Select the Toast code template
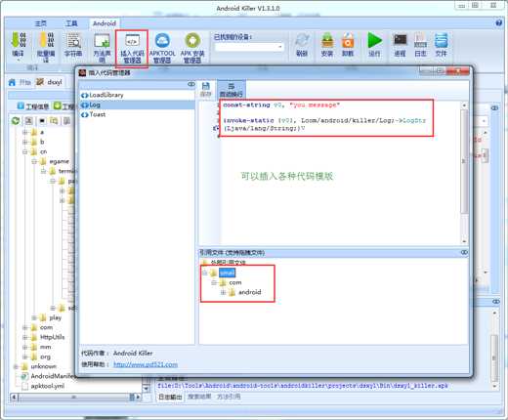This screenshot has width=508, height=420. (x=137, y=114)
